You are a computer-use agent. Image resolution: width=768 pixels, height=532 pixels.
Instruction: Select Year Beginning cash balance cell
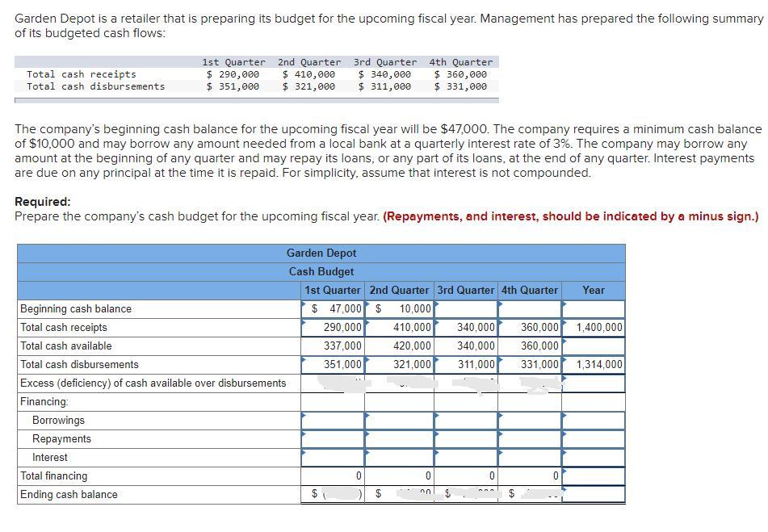point(593,309)
